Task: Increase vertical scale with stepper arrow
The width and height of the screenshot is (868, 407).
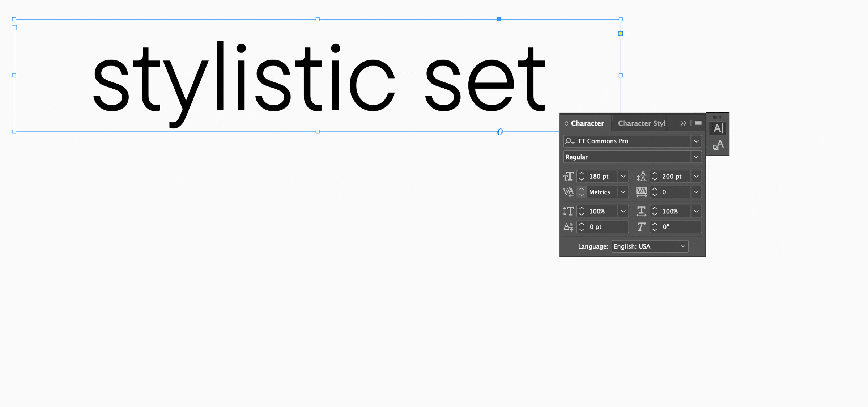Action: pyautogui.click(x=582, y=208)
